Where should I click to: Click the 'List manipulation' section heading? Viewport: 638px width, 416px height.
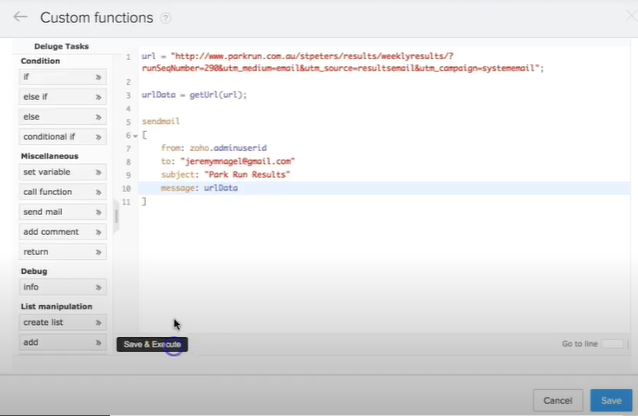[57, 307]
